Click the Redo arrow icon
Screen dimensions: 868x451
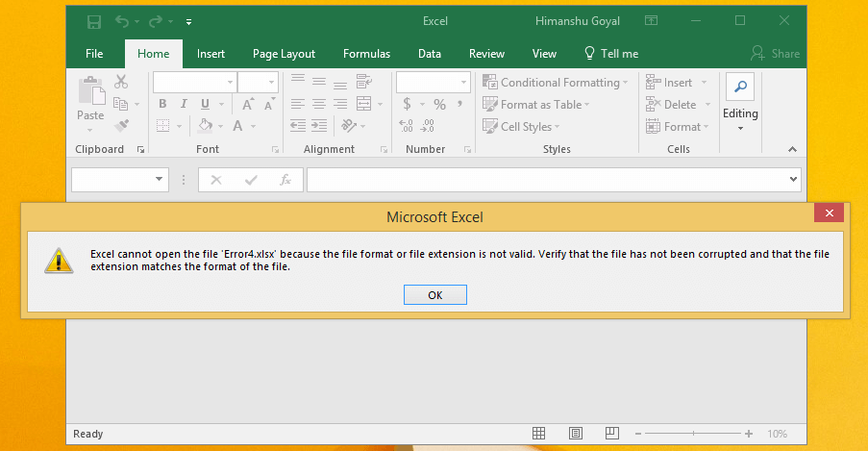(x=156, y=21)
